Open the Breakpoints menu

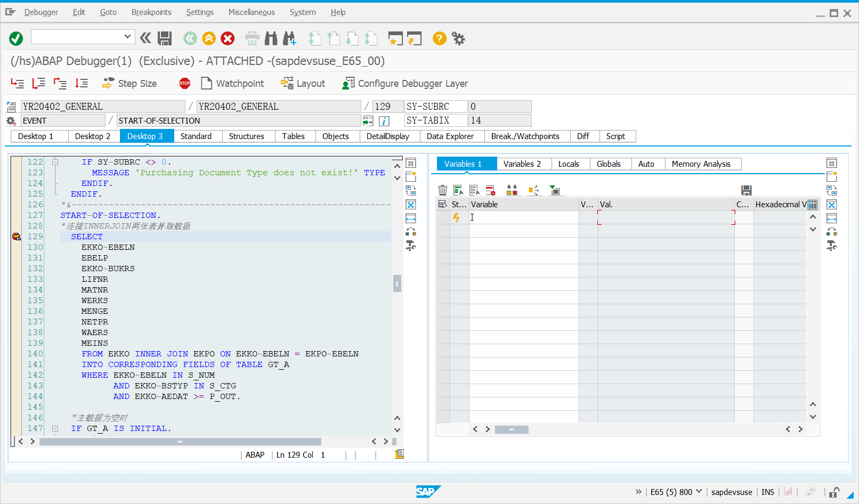click(151, 12)
